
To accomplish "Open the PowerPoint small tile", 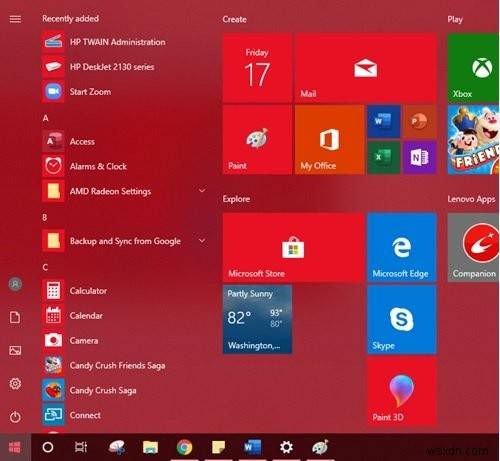I will coord(420,121).
